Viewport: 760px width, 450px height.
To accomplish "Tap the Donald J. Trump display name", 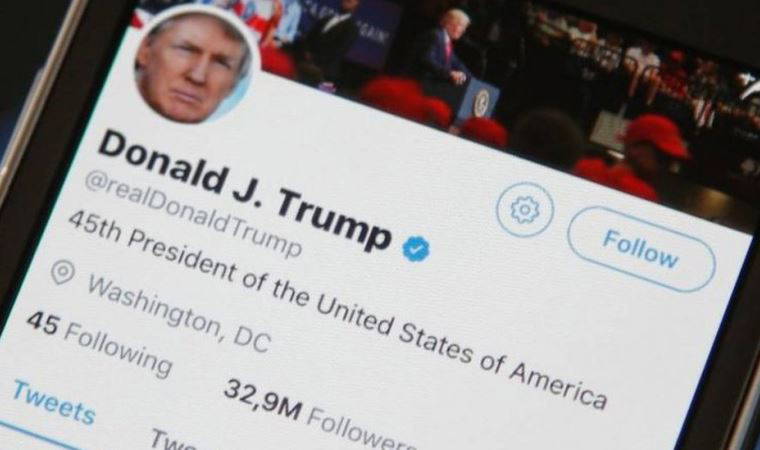I will click(245, 191).
